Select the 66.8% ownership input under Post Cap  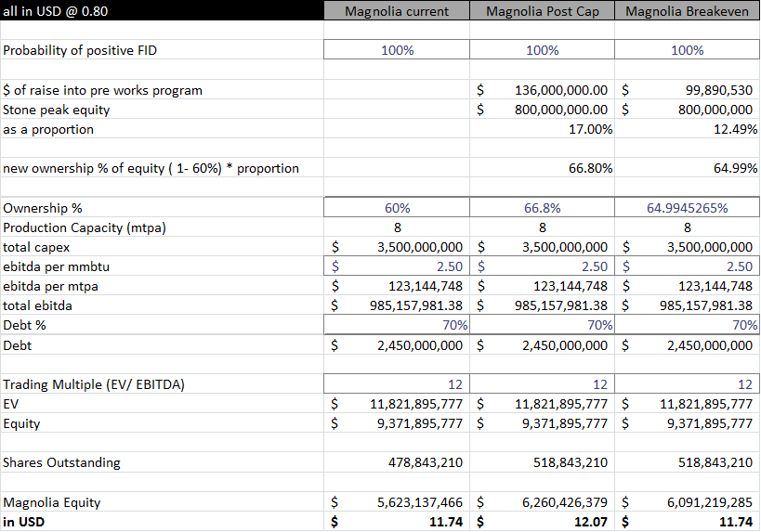click(x=542, y=208)
